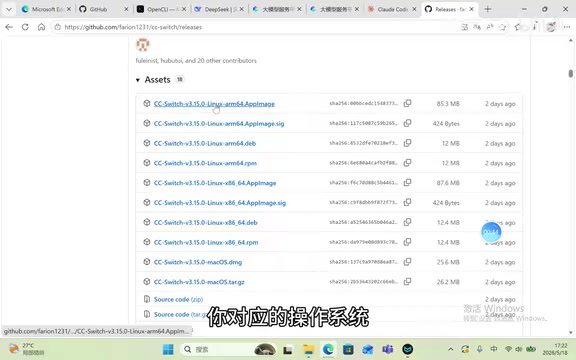Click package icon beside macOS.dmg asset
Screen dimensions: 576x360
click(x=147, y=262)
